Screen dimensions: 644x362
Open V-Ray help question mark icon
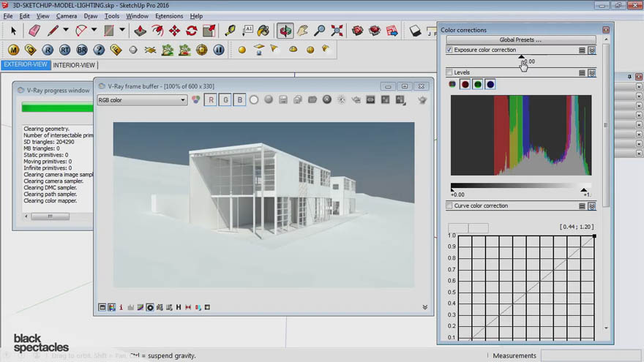[99, 50]
